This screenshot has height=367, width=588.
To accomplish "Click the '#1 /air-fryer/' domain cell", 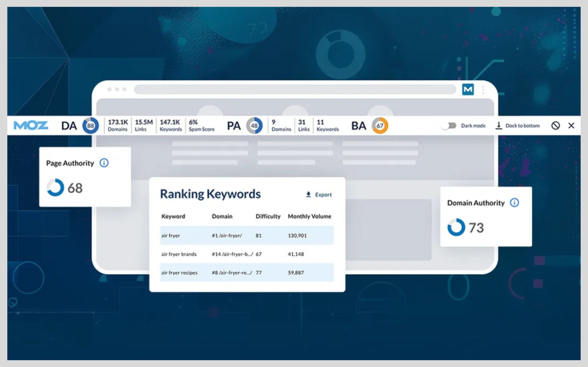I will tap(227, 235).
